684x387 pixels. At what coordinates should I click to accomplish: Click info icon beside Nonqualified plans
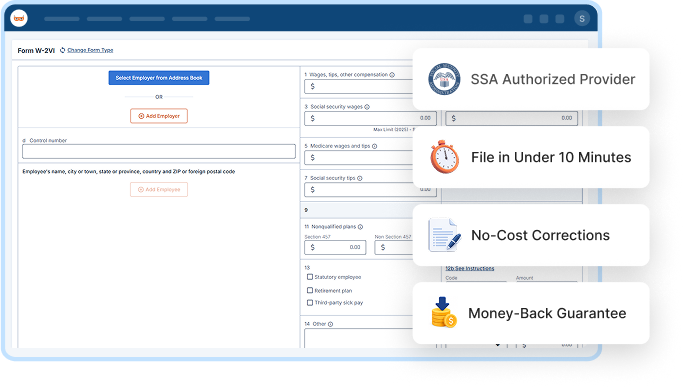pyautogui.click(x=360, y=227)
